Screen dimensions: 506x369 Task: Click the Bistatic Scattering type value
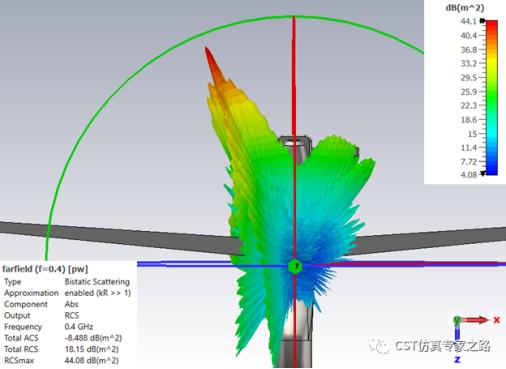[97, 282]
